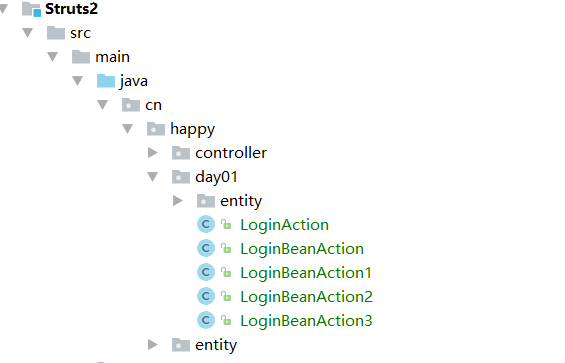Viewport: 565px width, 363px height.
Task: Open the LoginBeanAction3 class
Action: 306,321
